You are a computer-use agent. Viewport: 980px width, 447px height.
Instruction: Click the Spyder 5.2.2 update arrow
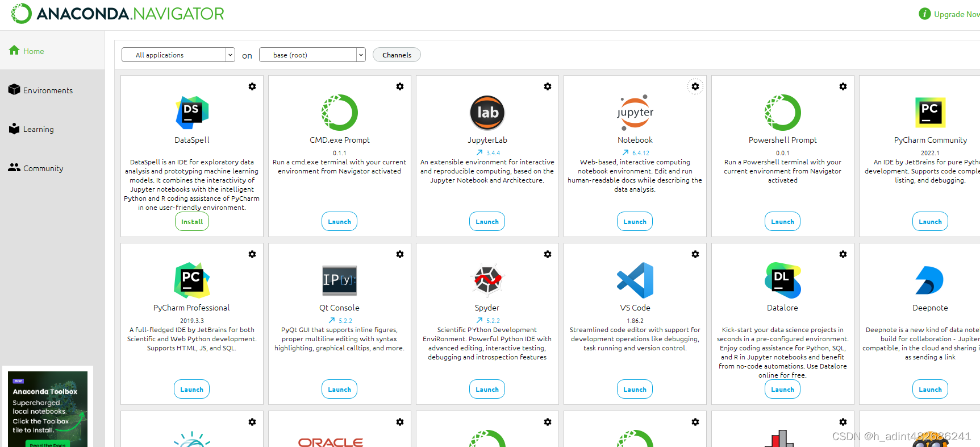[479, 320]
